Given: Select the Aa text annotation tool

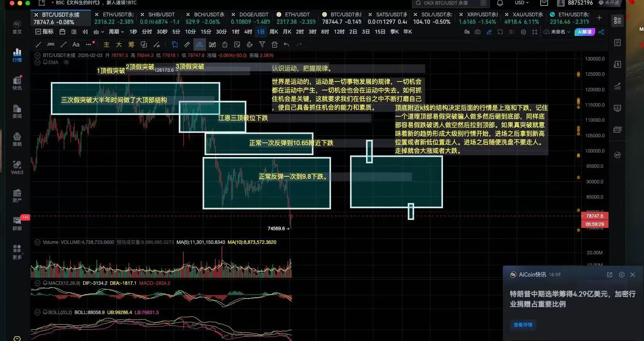Looking at the screenshot, I should point(76,44).
